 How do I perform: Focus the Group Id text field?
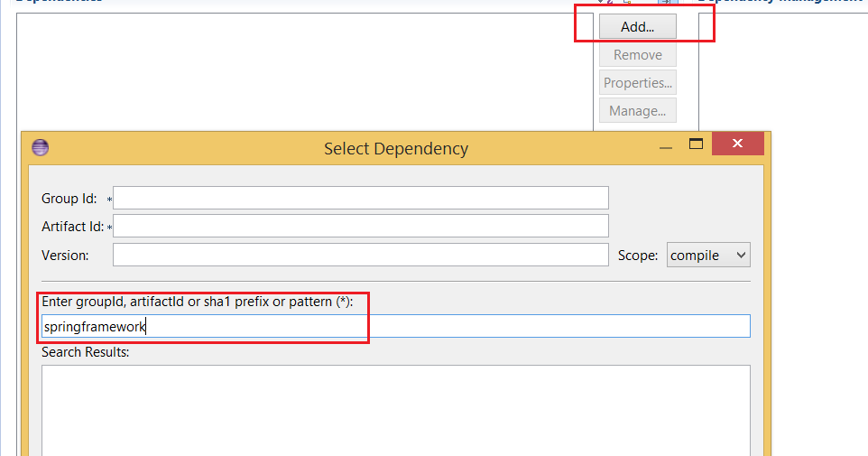pyautogui.click(x=360, y=198)
